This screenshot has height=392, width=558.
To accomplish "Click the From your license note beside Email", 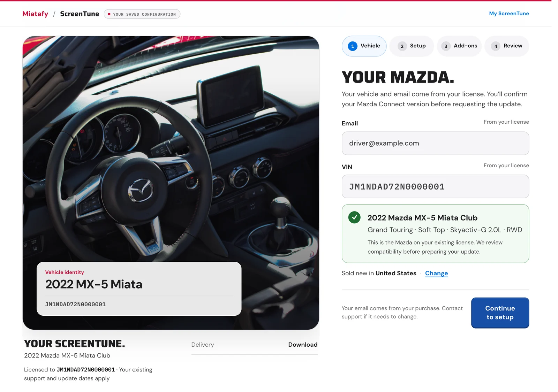I will (x=506, y=122).
